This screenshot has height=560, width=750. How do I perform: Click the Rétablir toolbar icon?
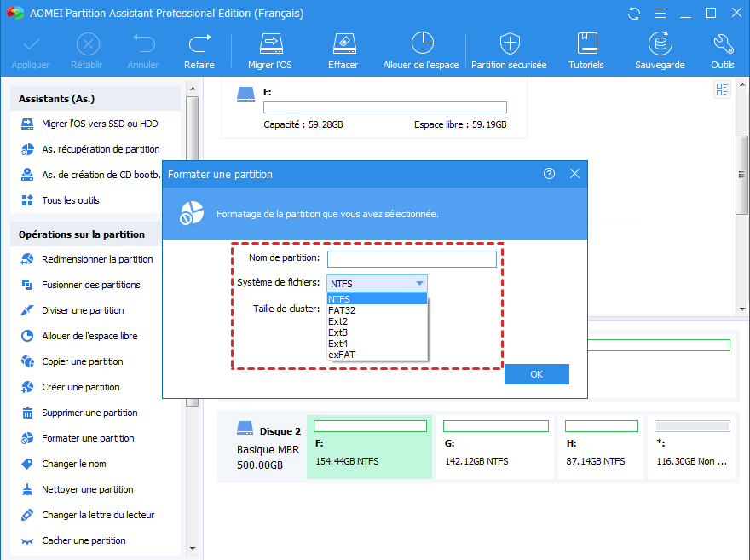pos(88,44)
